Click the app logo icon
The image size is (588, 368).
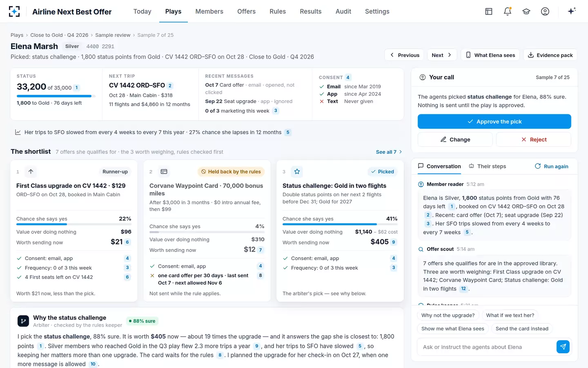pyautogui.click(x=14, y=11)
